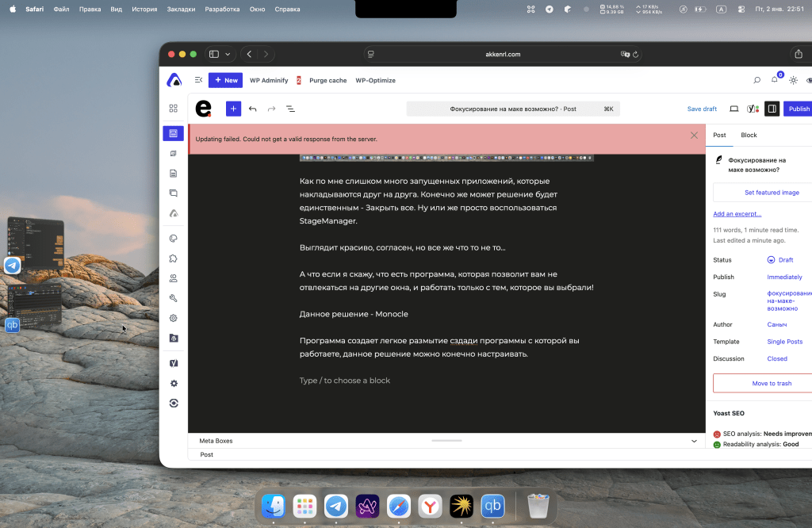812x528 pixels.
Task: Open the Telegram app in the Dock
Action: tap(335, 506)
